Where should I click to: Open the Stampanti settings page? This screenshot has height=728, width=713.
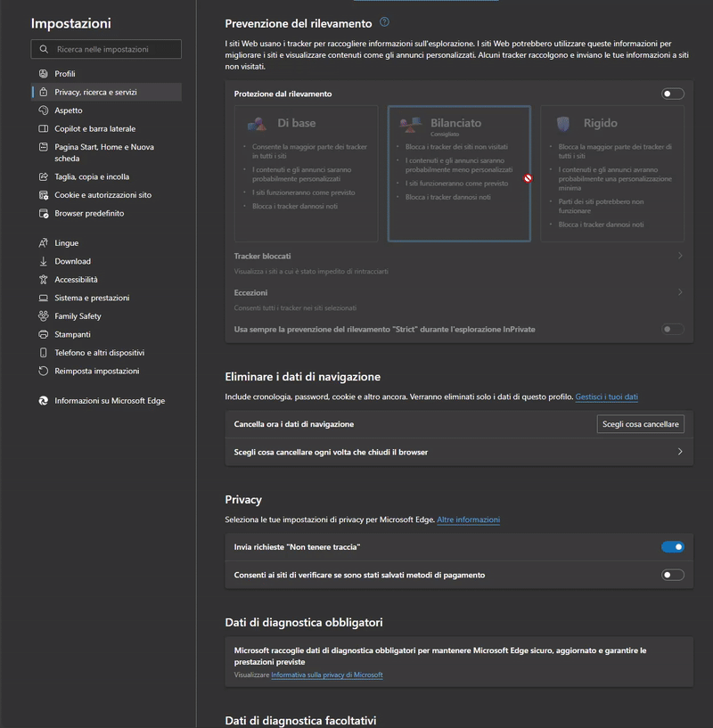(106, 334)
